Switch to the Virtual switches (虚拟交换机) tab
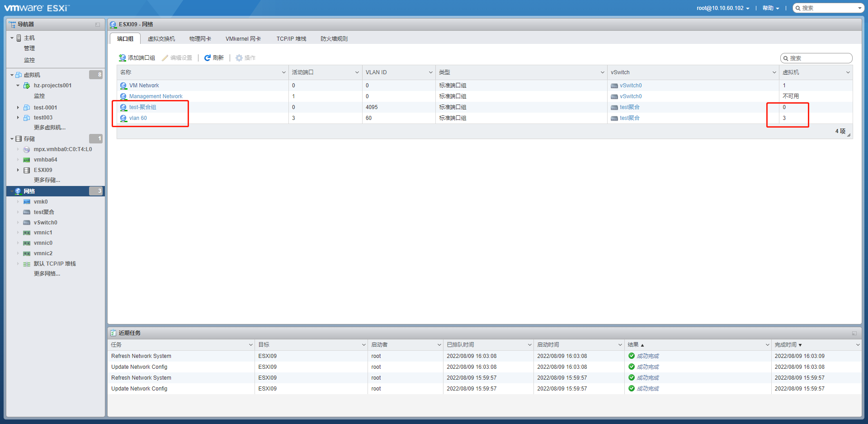868x424 pixels. pos(161,39)
